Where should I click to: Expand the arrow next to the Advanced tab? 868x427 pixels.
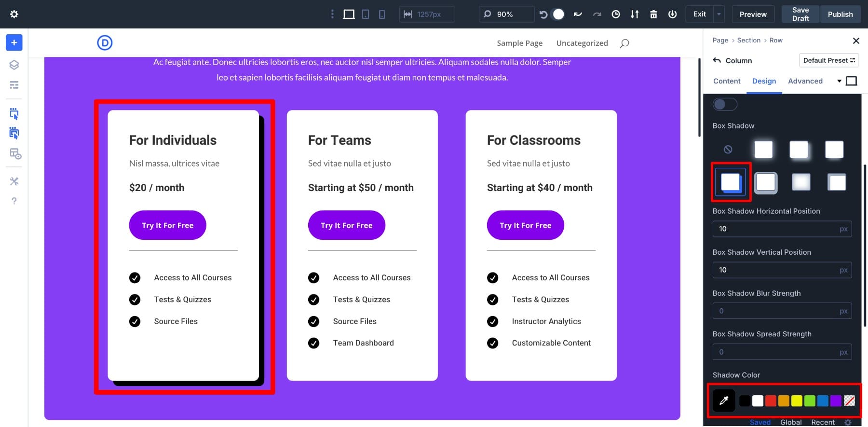tap(839, 81)
